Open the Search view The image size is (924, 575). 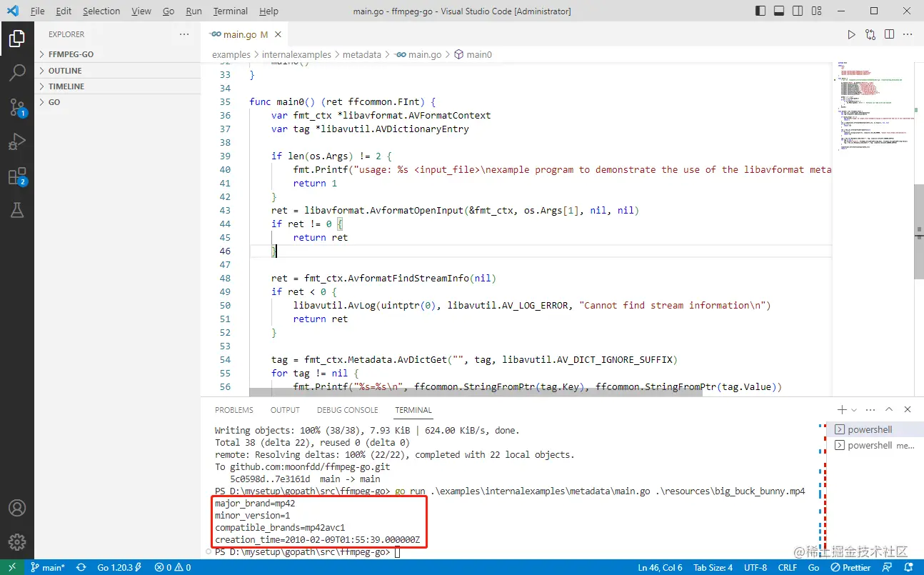coord(17,72)
